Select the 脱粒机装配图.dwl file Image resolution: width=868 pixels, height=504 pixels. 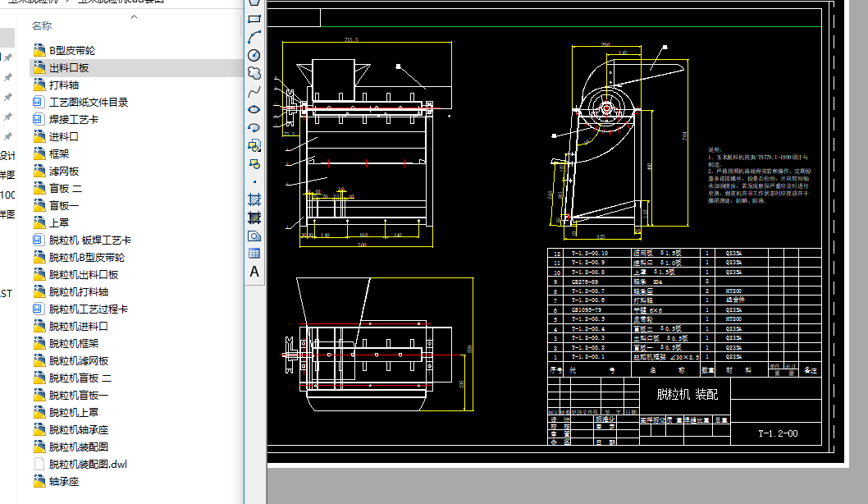[88, 464]
